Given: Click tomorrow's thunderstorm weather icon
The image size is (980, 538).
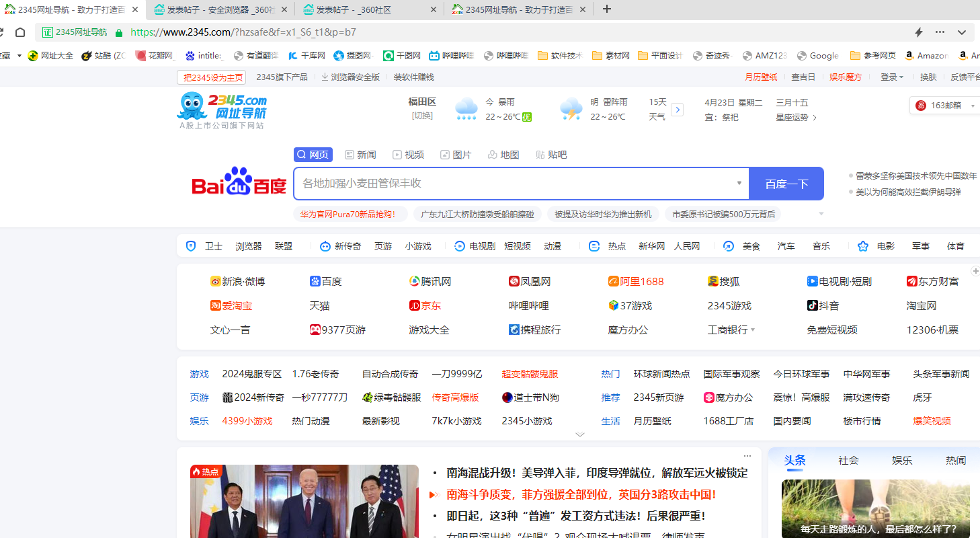Looking at the screenshot, I should (571, 109).
